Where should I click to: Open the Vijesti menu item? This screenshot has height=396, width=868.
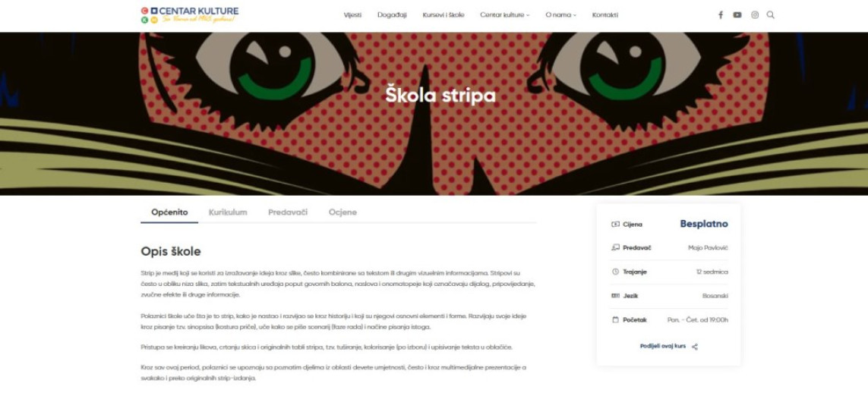click(352, 15)
